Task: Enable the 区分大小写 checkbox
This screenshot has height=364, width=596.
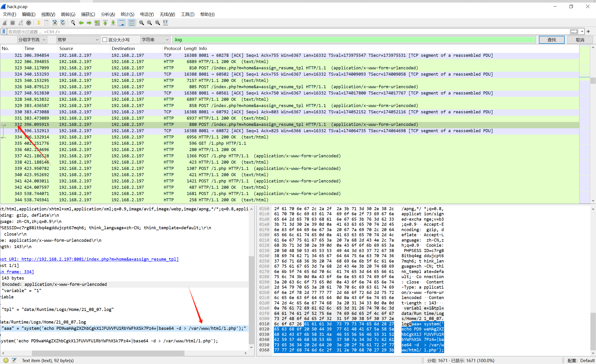Action: (105, 40)
